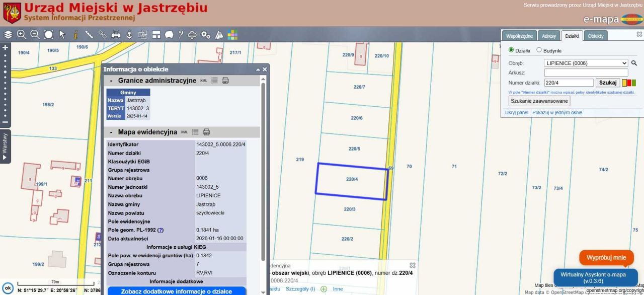Collapse the Mapa ewidencyjna section
Viewport: 644px width, 295px height.
pos(111,132)
